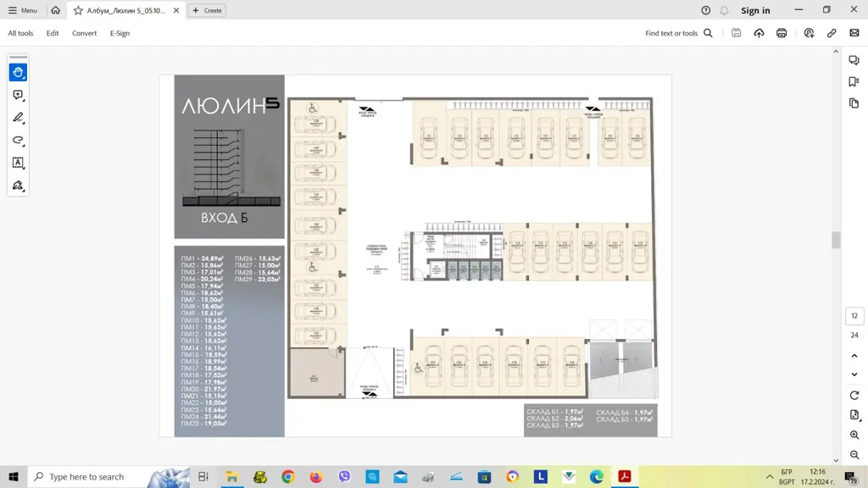This screenshot has width=868, height=488.
Task: Click the Sign in button
Action: click(x=755, y=11)
